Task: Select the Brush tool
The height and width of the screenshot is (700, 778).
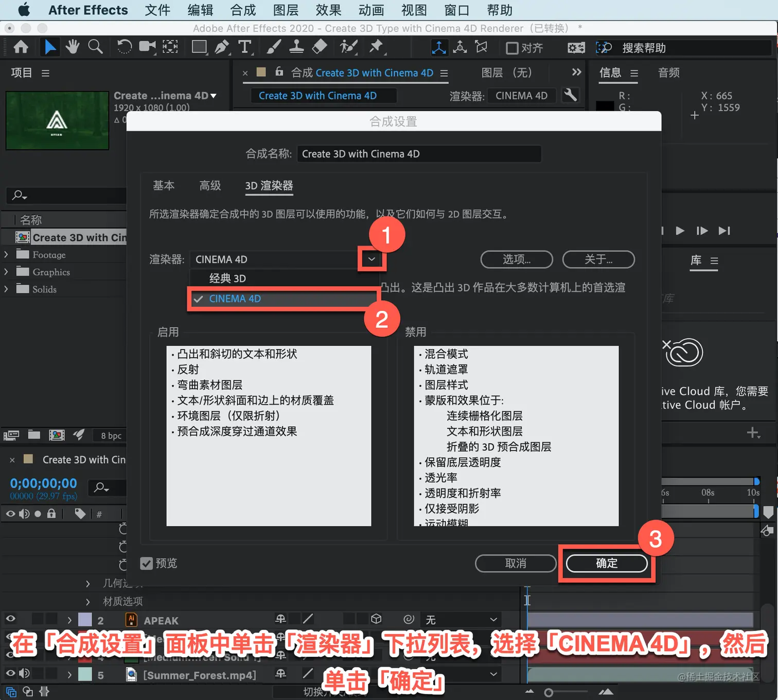Action: click(x=274, y=47)
